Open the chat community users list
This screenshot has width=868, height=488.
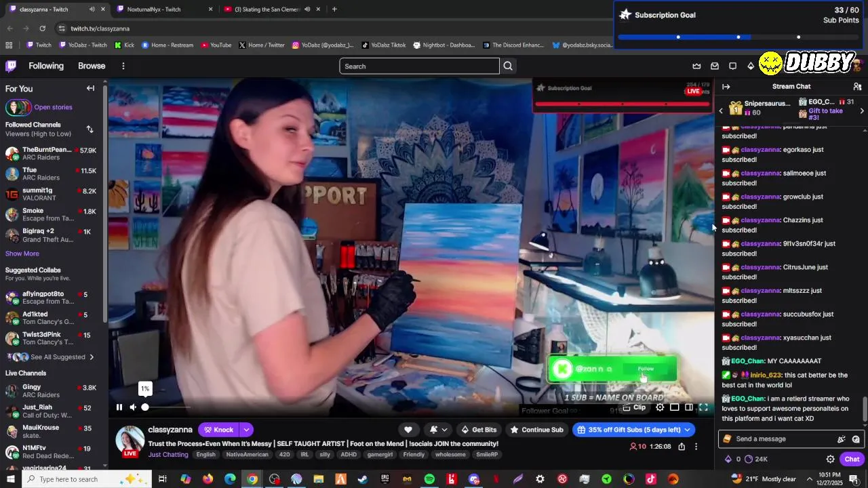tap(857, 87)
